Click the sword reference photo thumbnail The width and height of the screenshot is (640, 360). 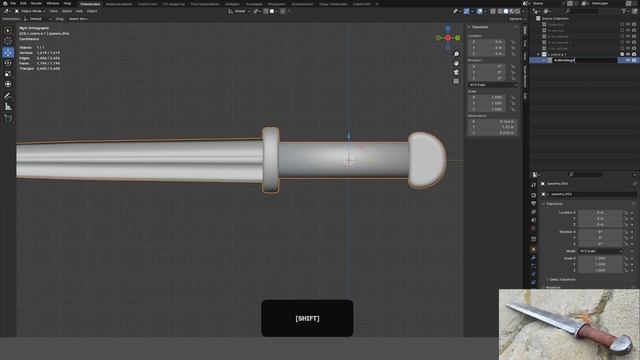(569, 325)
